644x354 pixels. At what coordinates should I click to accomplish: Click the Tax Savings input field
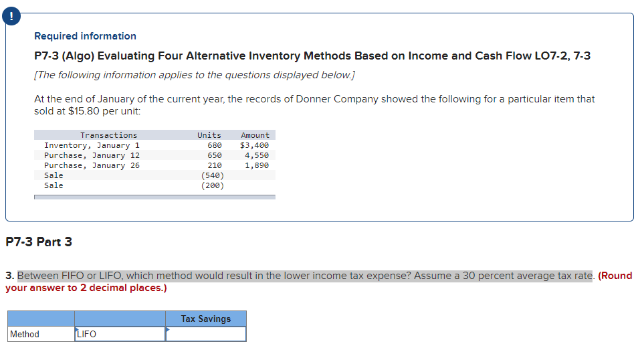206,334
